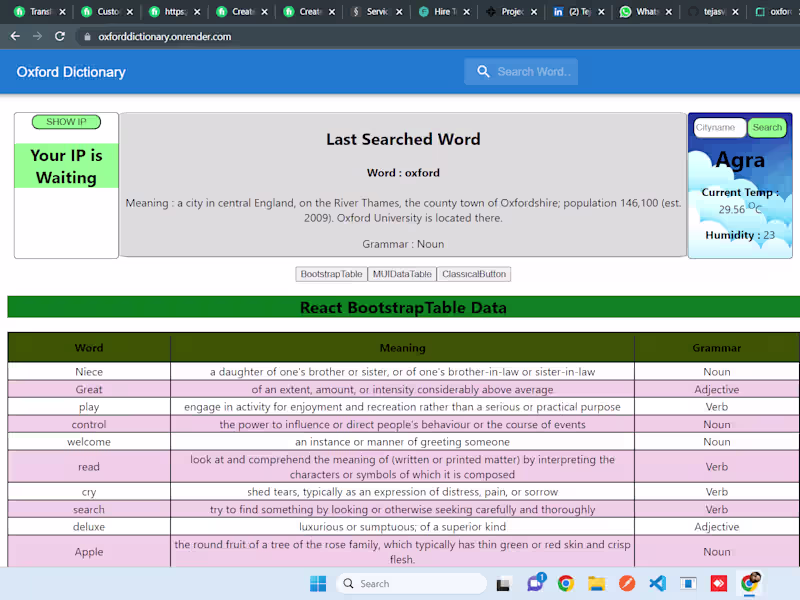Close the Transf tab with its X
The width and height of the screenshot is (800, 600).
[x=62, y=12]
